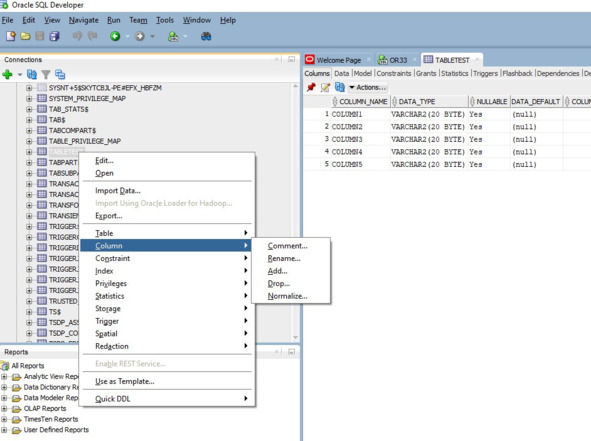Close the TABLETEST tab
The height and width of the screenshot is (441, 591).
coord(477,60)
